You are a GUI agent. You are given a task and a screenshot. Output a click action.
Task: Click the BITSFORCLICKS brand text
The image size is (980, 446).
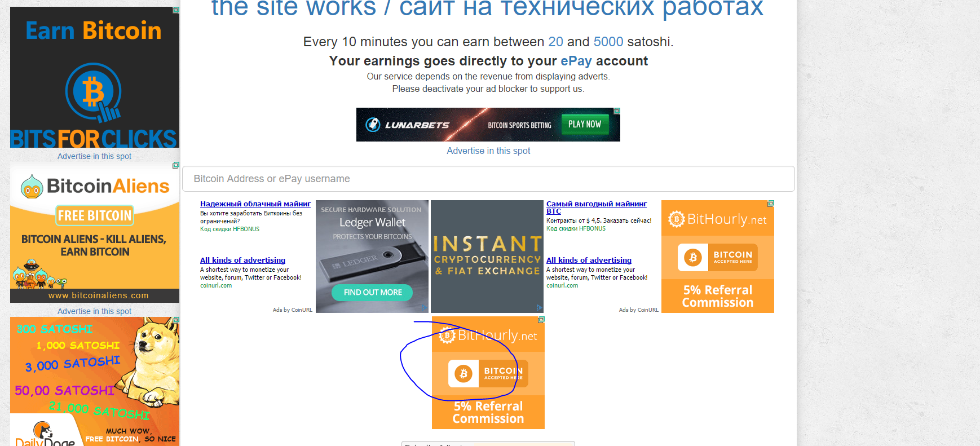click(94, 138)
